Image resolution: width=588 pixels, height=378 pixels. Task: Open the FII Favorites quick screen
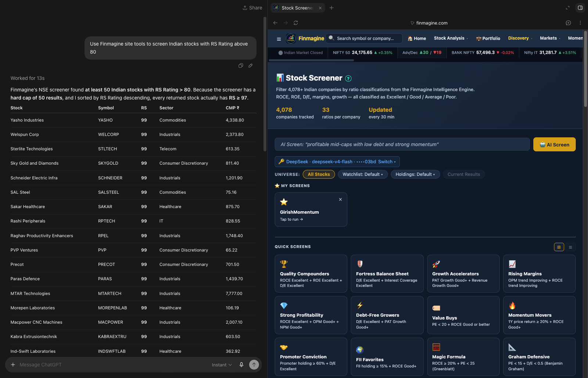pyautogui.click(x=387, y=357)
